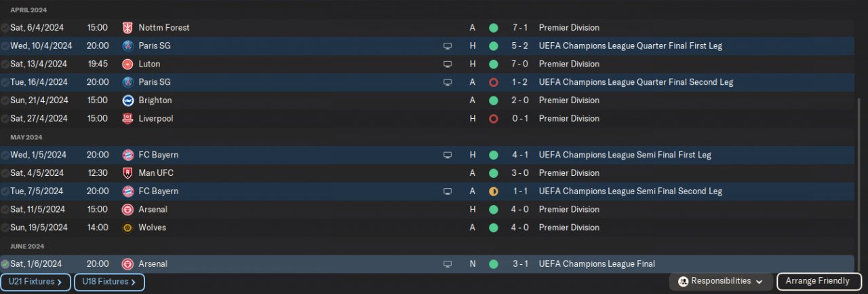Click the Arrange Friendly button

pos(818,281)
